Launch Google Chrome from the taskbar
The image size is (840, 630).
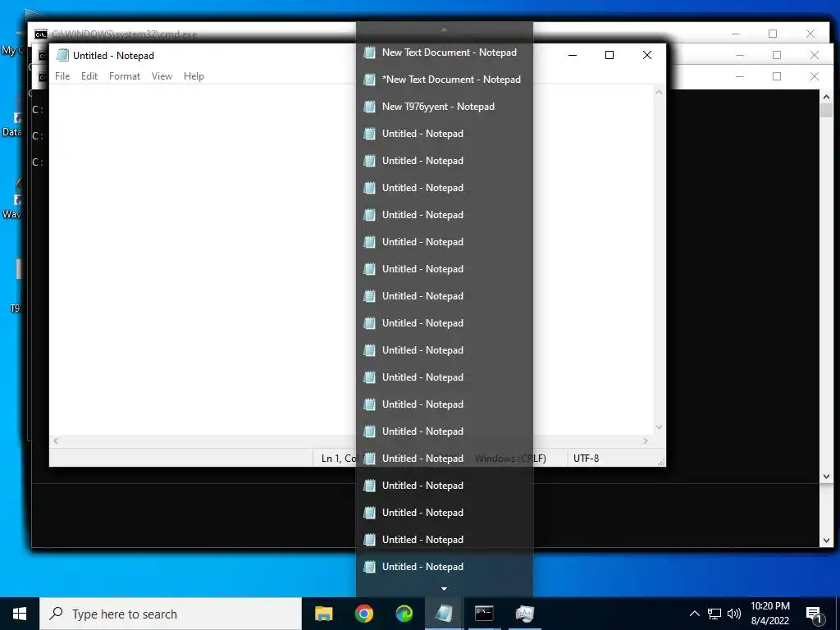click(363, 614)
